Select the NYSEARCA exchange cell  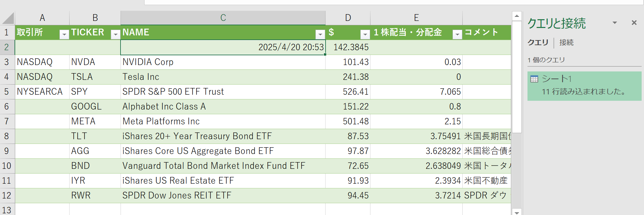point(42,92)
